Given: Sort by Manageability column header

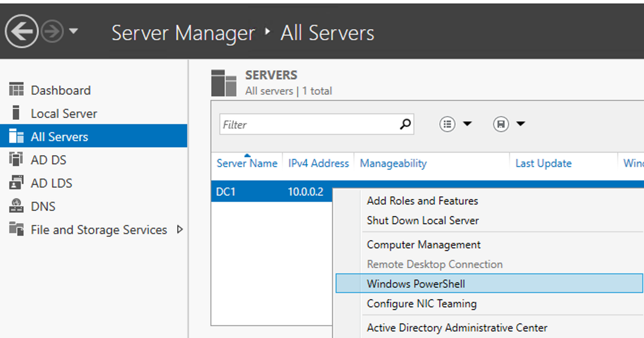Looking at the screenshot, I should click(x=393, y=163).
